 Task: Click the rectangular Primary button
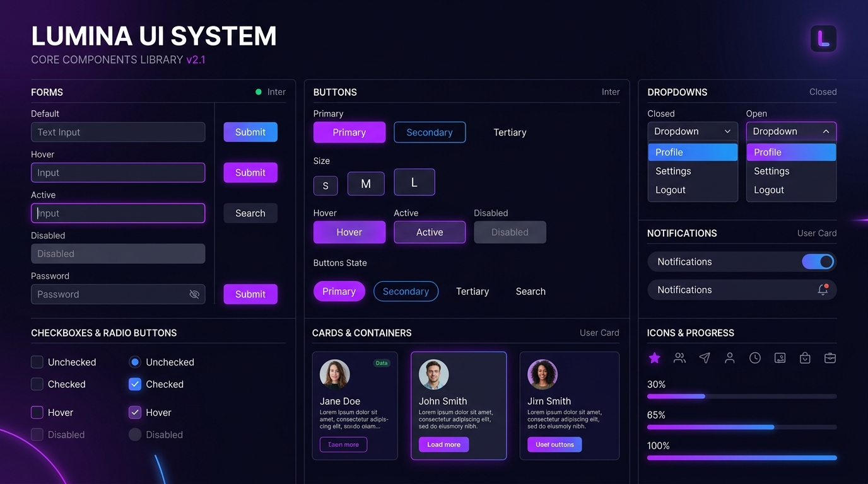pyautogui.click(x=349, y=132)
